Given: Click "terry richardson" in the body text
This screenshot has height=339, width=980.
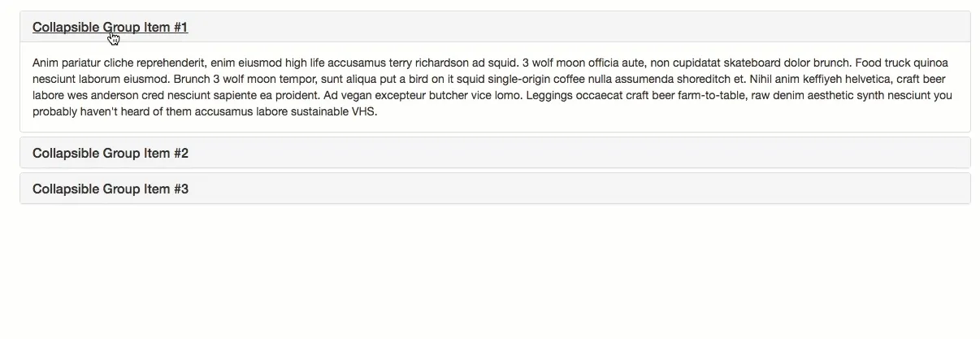Looking at the screenshot, I should (x=429, y=63).
